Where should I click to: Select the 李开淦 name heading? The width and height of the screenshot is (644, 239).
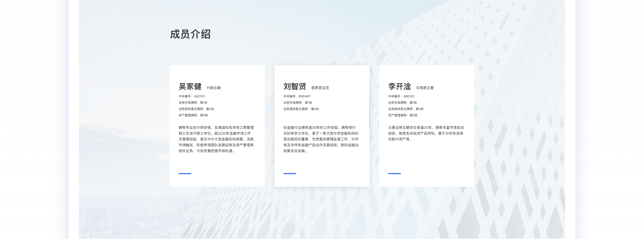click(399, 87)
